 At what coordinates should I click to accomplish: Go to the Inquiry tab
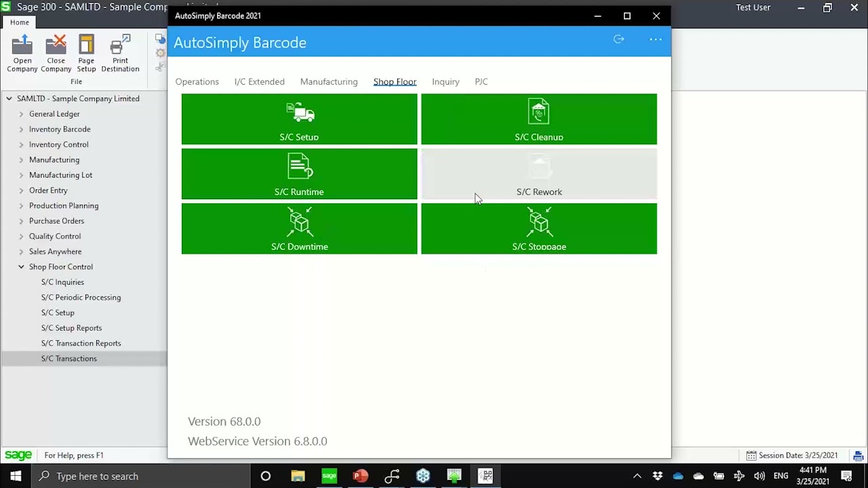(x=446, y=81)
